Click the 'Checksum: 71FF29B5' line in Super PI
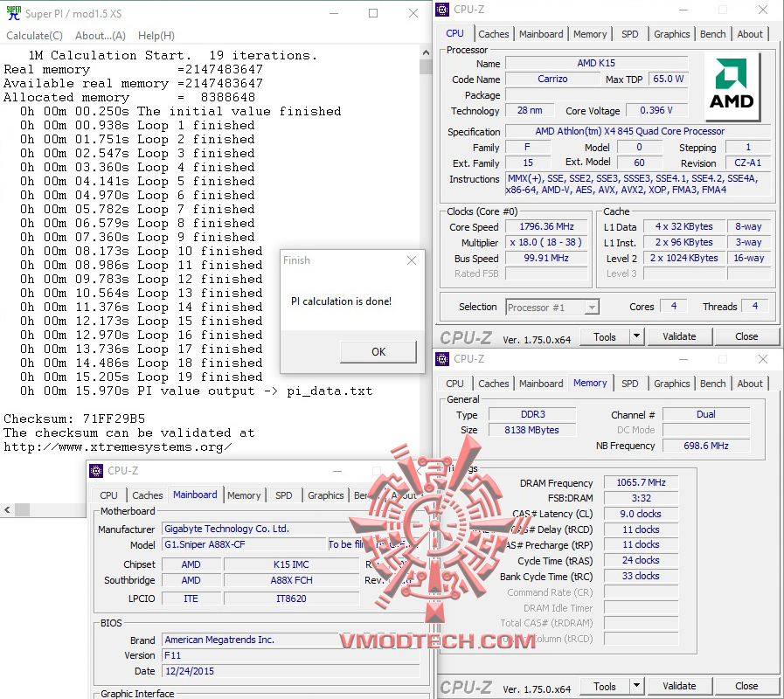This screenshot has width=784, height=699. tap(74, 419)
